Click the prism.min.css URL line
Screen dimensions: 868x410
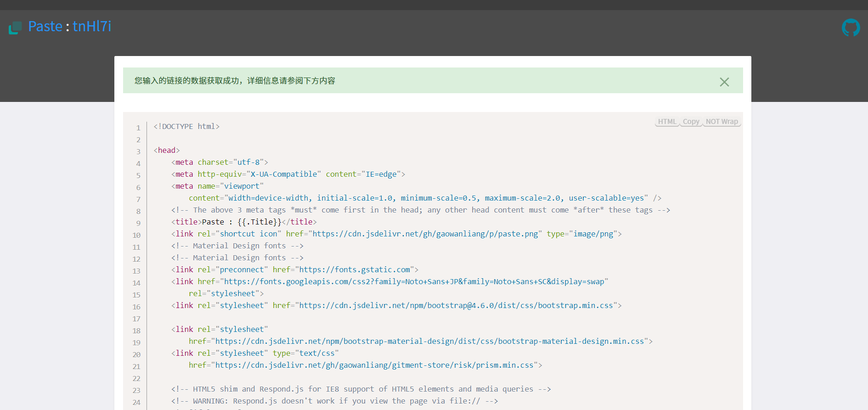click(x=374, y=365)
